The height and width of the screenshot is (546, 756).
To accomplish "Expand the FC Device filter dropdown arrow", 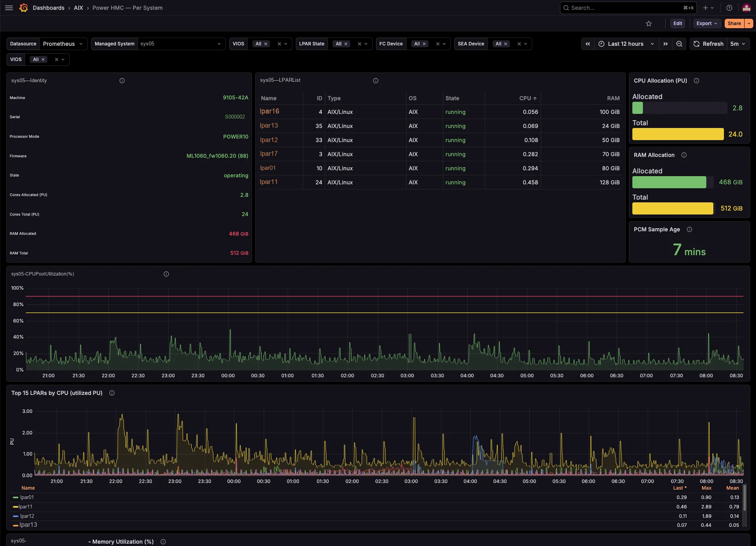I will point(444,44).
